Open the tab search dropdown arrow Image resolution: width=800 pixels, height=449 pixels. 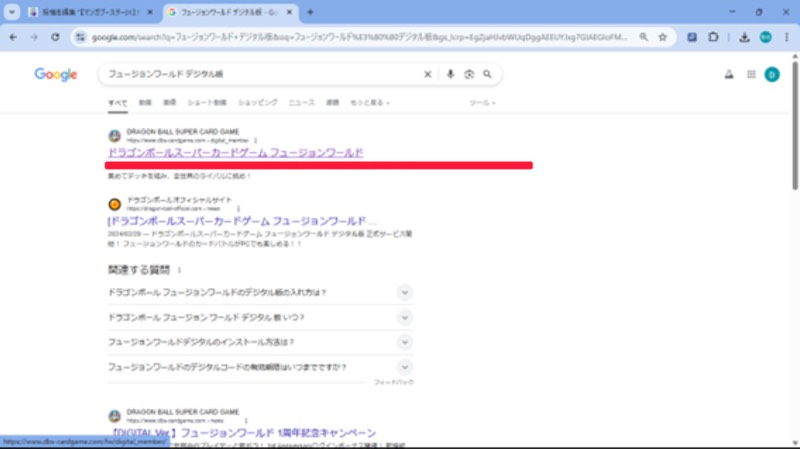(x=12, y=12)
